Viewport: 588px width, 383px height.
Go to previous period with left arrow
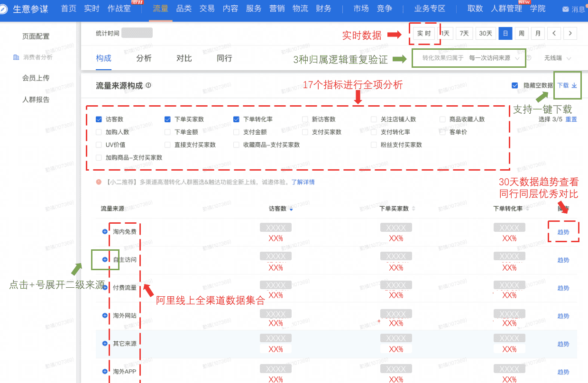554,33
